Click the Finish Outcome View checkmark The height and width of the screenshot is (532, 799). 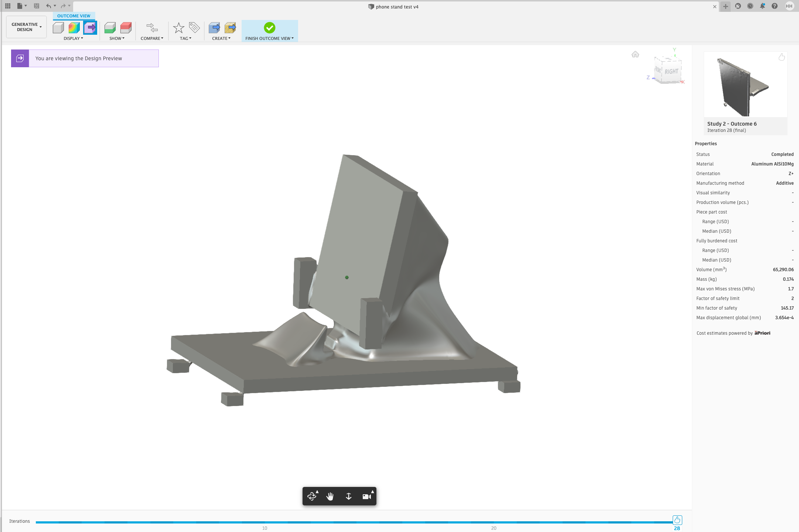(x=270, y=28)
